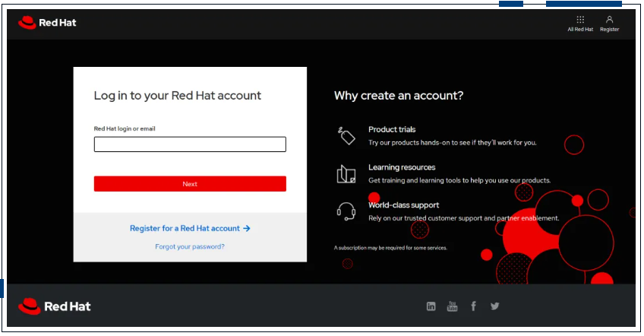Click the Why create an account? heading

[x=399, y=96]
